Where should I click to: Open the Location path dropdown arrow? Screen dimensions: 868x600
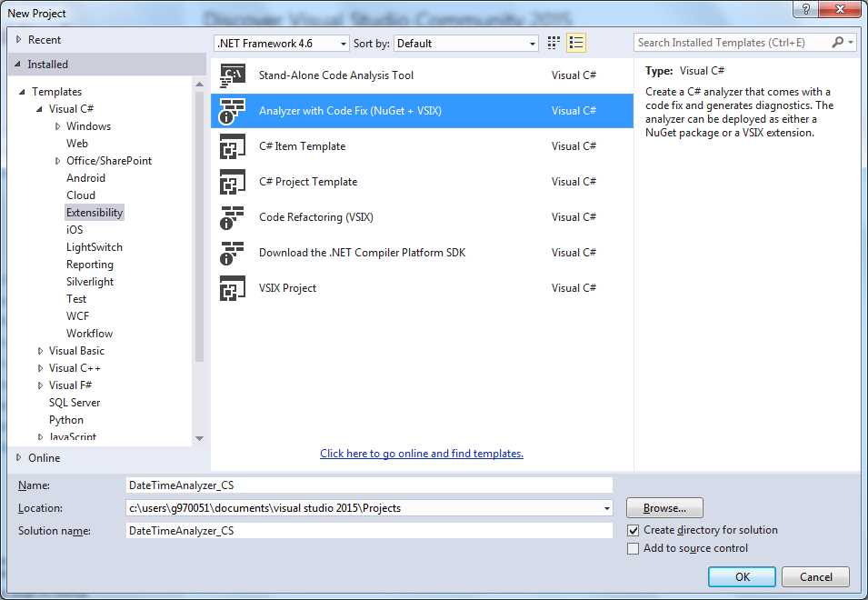(x=605, y=508)
